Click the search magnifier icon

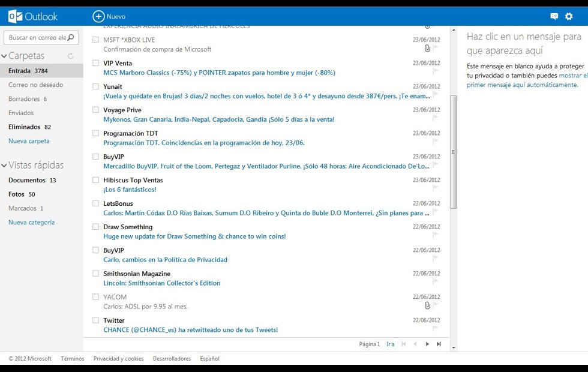tap(71, 38)
